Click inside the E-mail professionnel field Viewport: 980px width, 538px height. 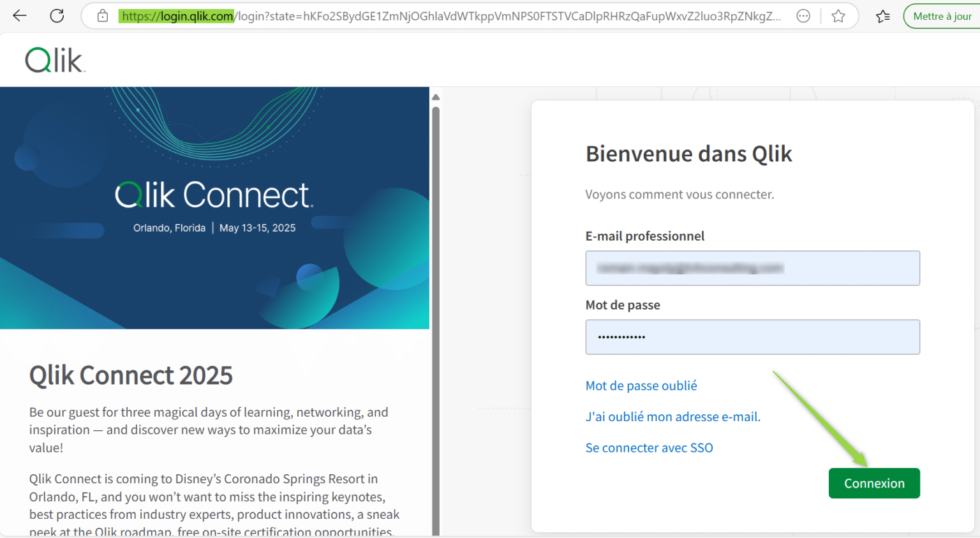[x=752, y=268]
